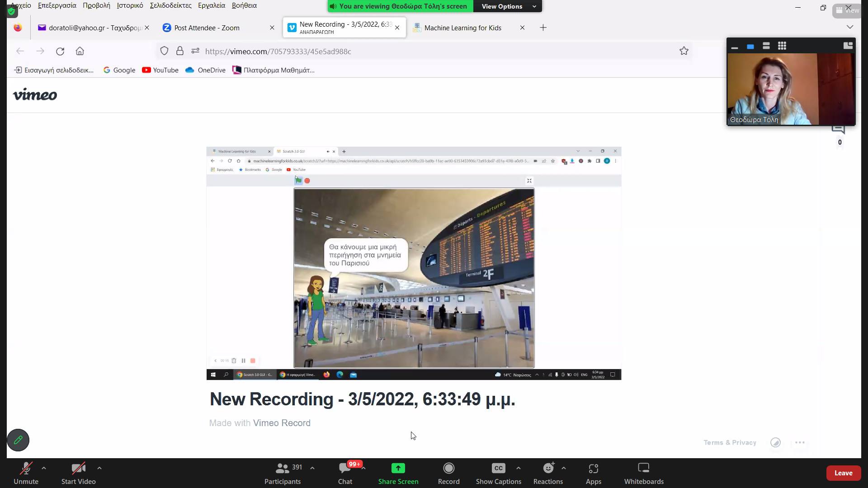The image size is (868, 488).
Task: Click the Share Screen icon
Action: (x=398, y=468)
